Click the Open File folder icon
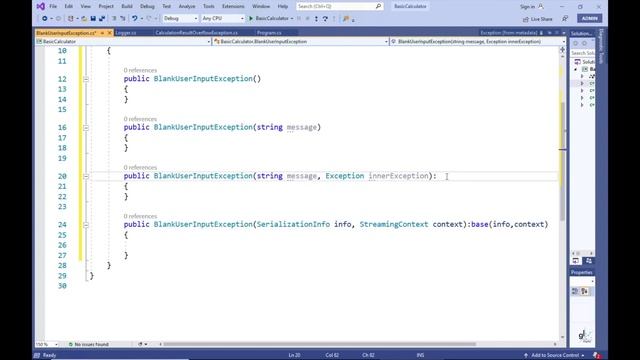The width and height of the screenshot is (640, 360). [84, 18]
